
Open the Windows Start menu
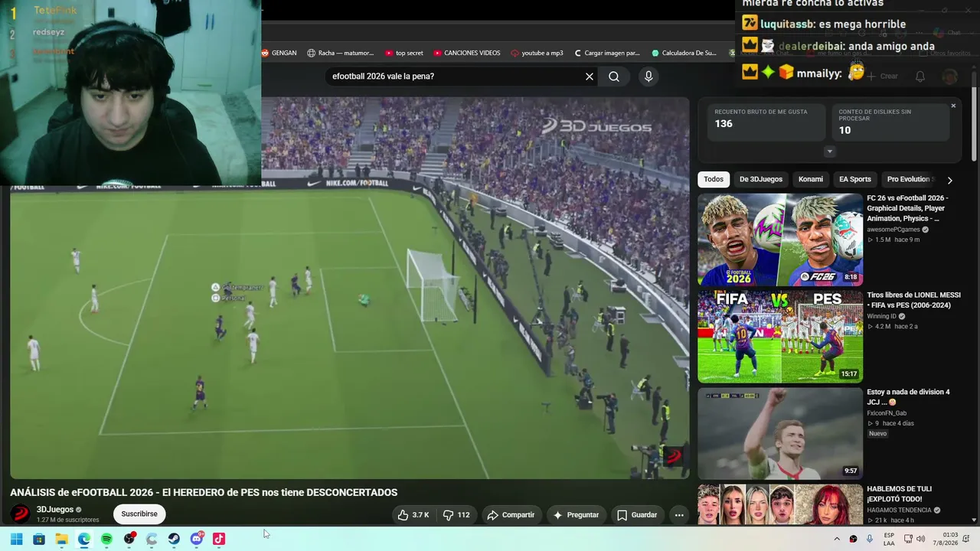[16, 539]
